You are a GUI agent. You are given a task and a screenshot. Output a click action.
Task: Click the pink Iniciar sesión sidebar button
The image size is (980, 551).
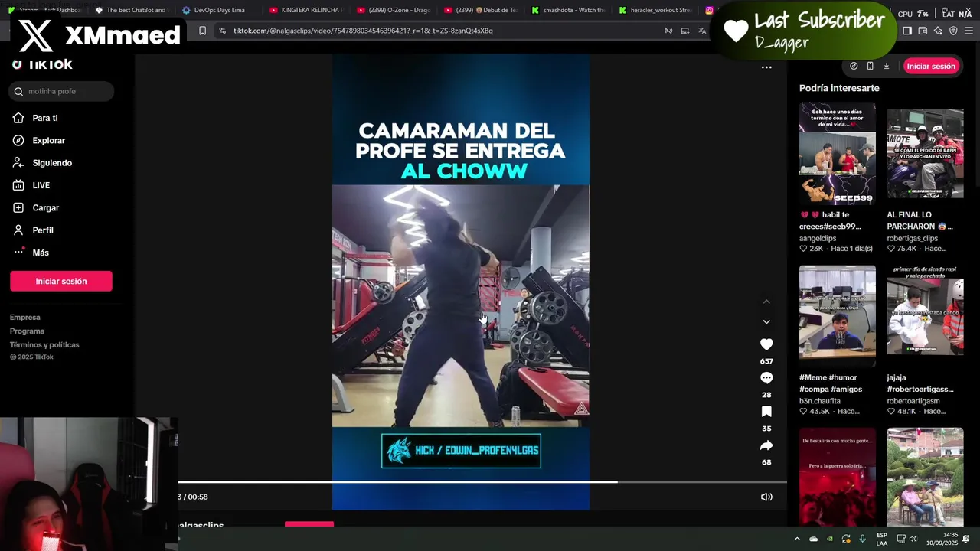click(61, 281)
